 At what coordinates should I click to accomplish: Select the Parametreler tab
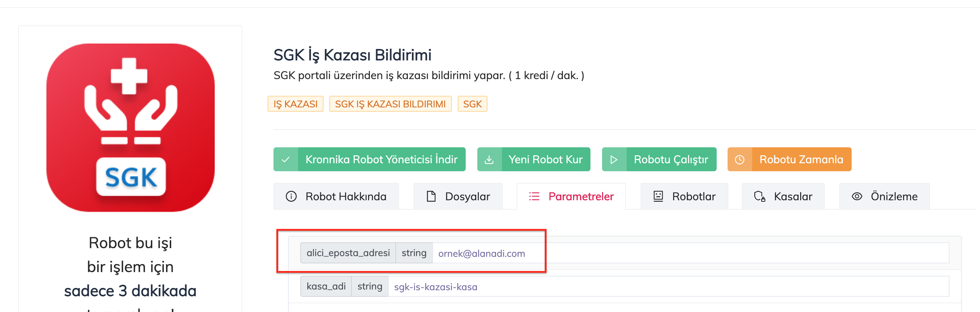(581, 196)
